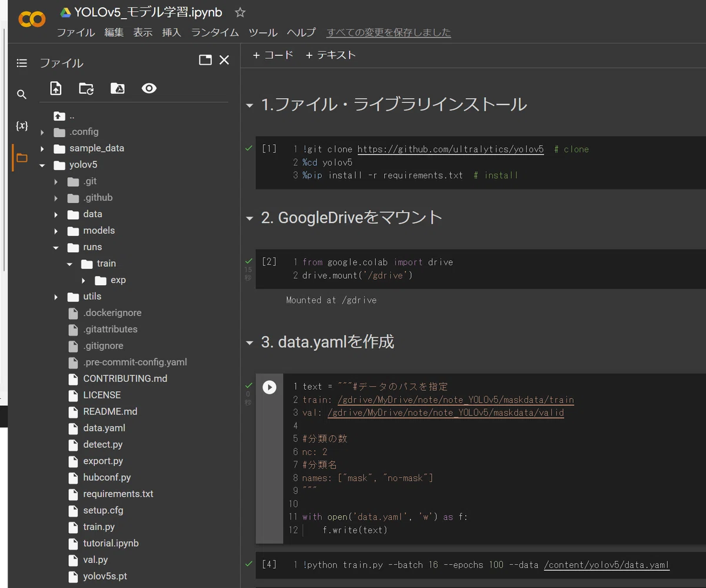Open the variables {x} panel icon
This screenshot has width=706, height=588.
[22, 125]
